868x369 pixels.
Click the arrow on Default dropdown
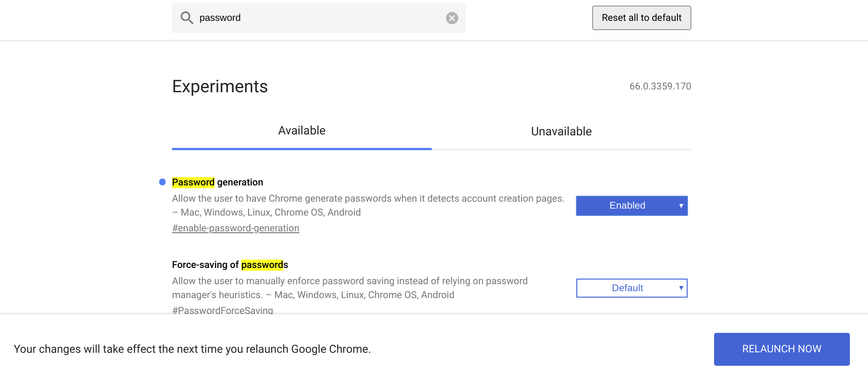point(681,288)
